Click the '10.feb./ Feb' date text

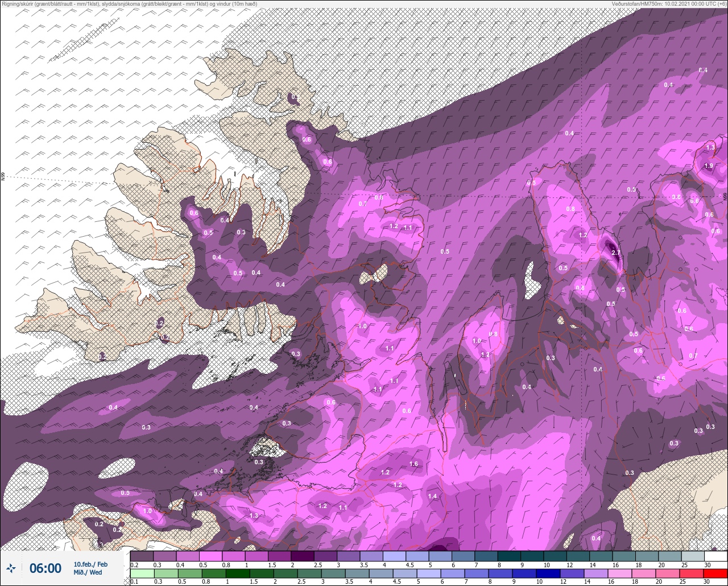pos(90,564)
